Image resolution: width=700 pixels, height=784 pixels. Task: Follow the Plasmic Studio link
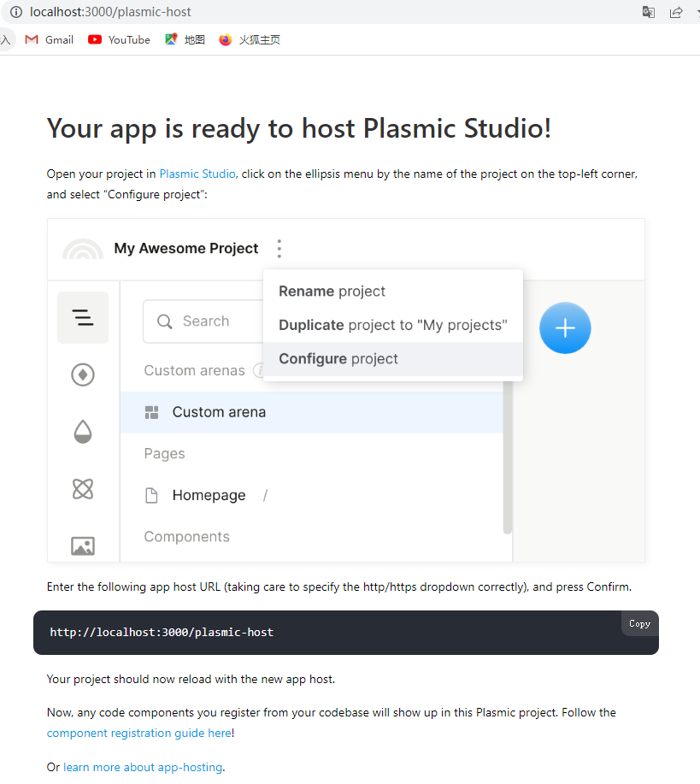pyautogui.click(x=197, y=174)
